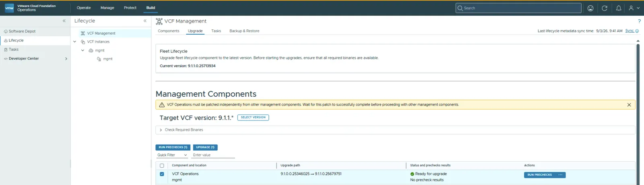Click the Enter value filter field
This screenshot has width=644, height=185.
coord(214,155)
